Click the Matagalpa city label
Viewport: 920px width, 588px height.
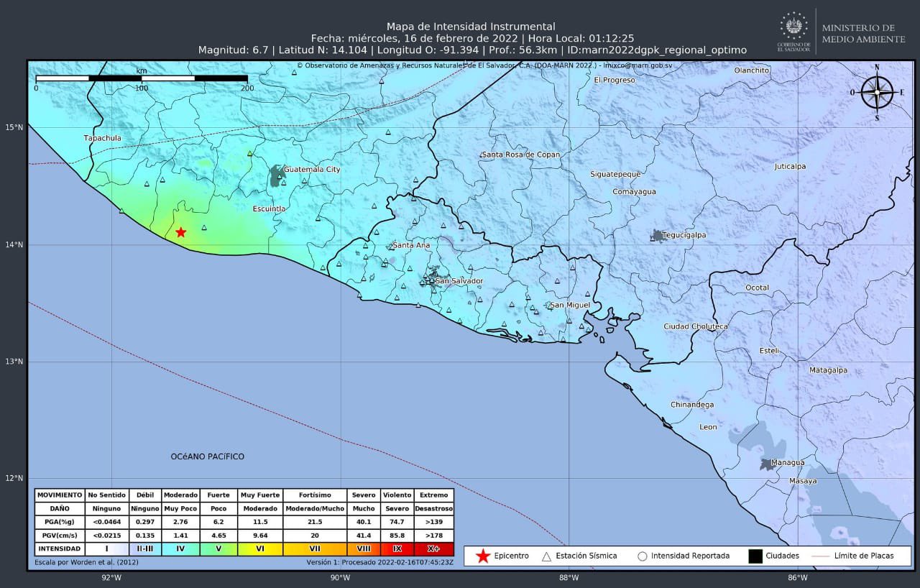[x=829, y=370]
